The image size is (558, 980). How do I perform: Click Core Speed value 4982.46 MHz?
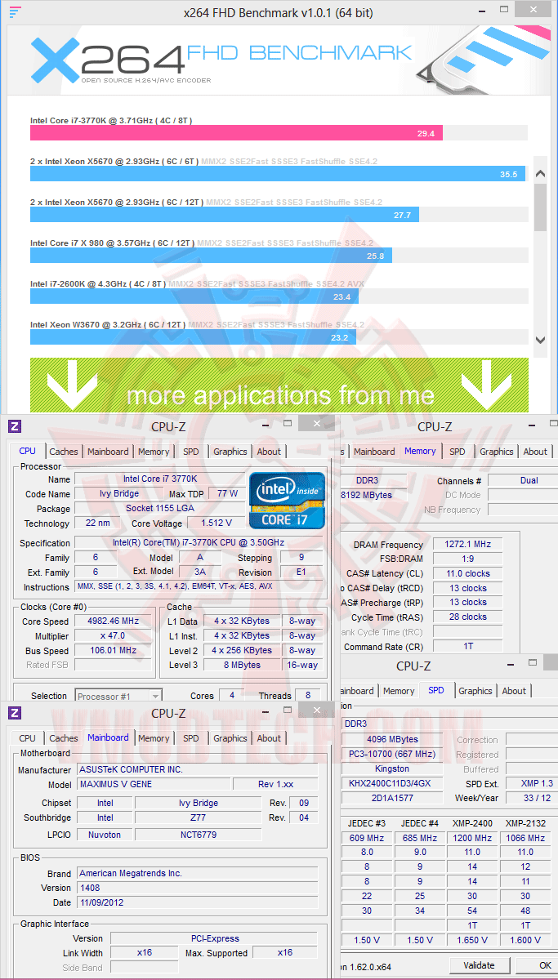point(112,621)
